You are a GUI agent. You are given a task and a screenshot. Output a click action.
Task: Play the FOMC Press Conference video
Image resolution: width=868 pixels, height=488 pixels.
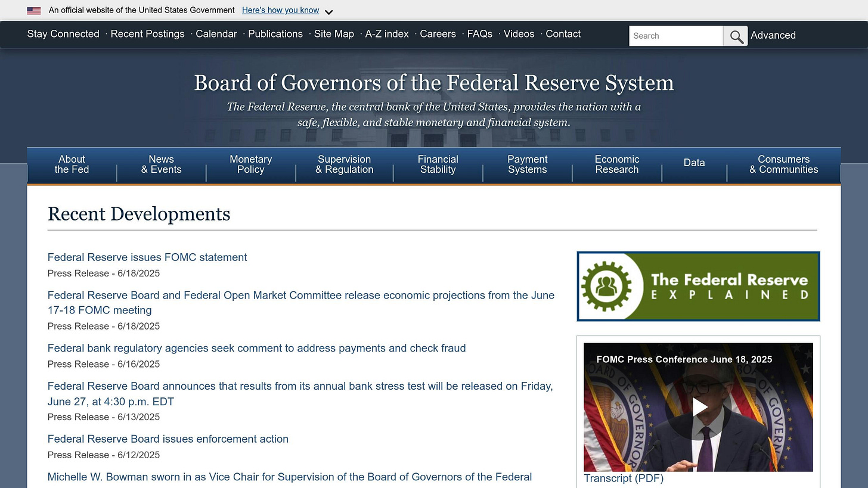pos(698,406)
